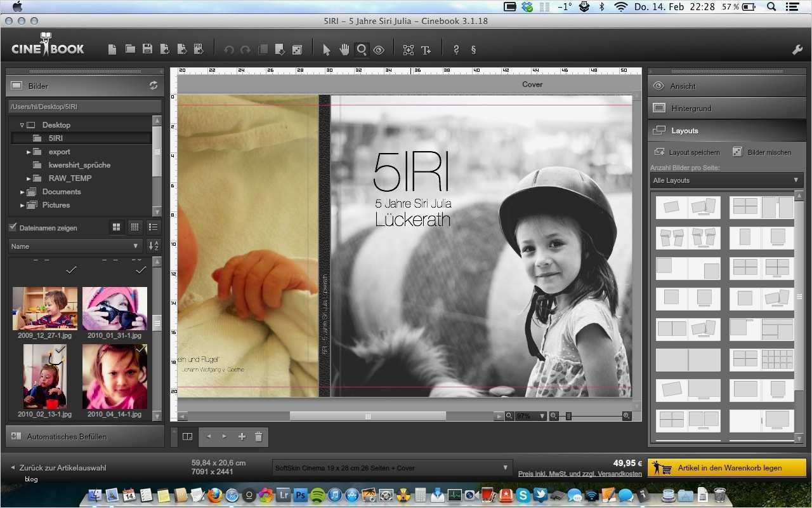
Task: Open the Hintergrund panel tab
Action: 726,109
